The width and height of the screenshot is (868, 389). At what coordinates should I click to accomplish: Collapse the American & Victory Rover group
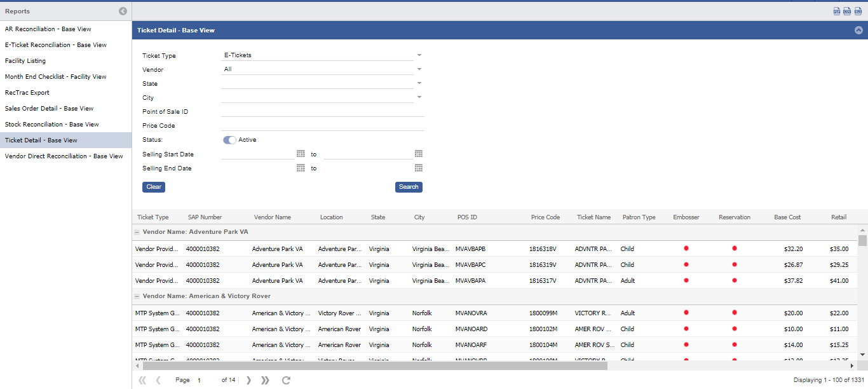click(137, 296)
